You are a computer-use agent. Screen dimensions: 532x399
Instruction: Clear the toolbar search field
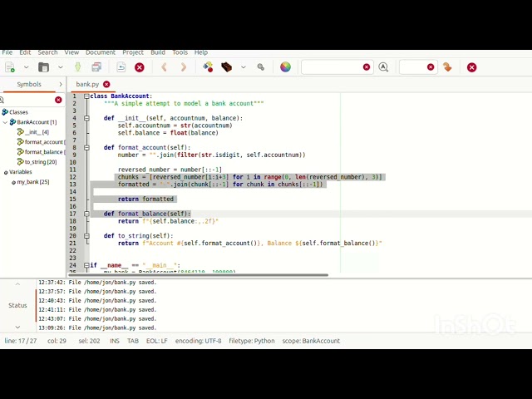pyautogui.click(x=367, y=67)
